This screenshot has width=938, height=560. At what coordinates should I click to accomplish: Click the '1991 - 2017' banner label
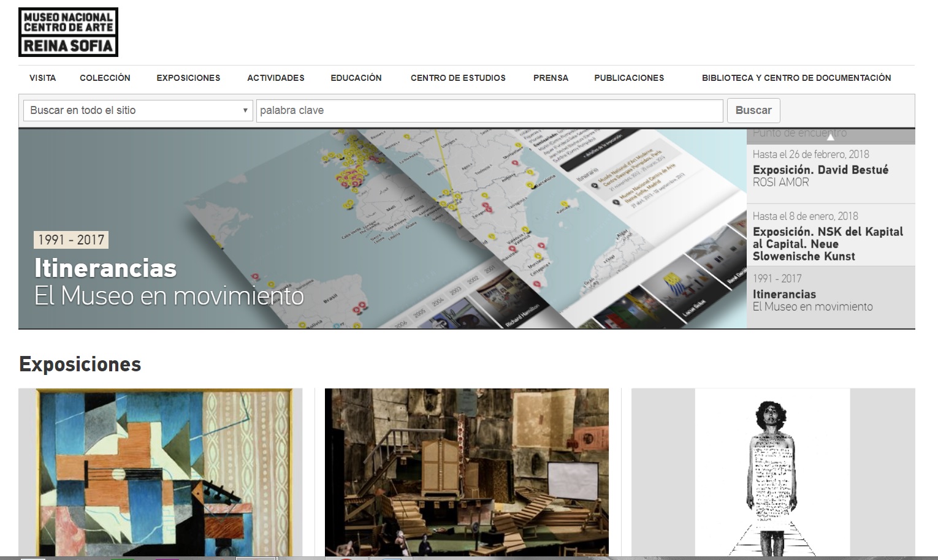coord(71,240)
